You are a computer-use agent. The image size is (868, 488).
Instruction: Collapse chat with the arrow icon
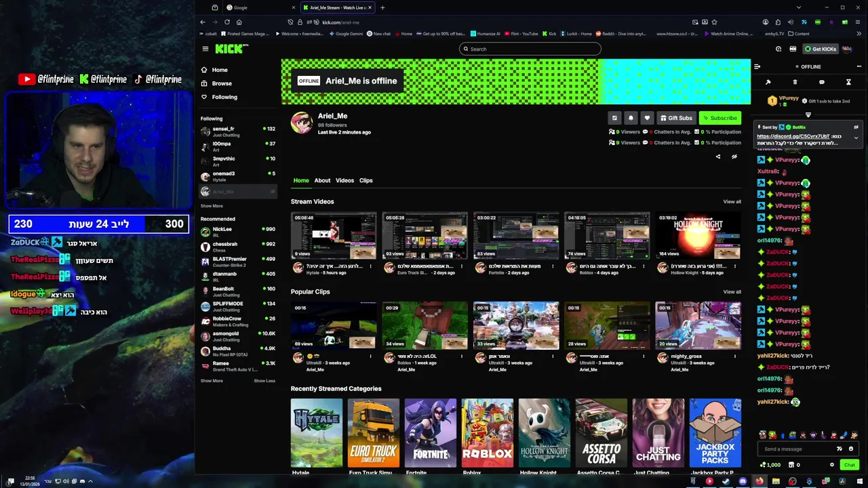tap(757, 66)
